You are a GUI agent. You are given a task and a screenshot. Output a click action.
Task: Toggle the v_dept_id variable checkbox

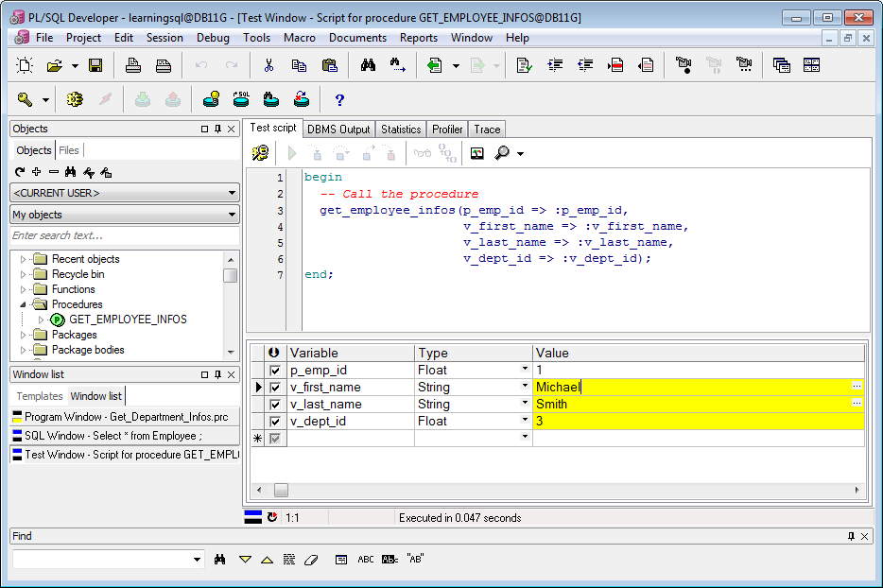point(275,422)
